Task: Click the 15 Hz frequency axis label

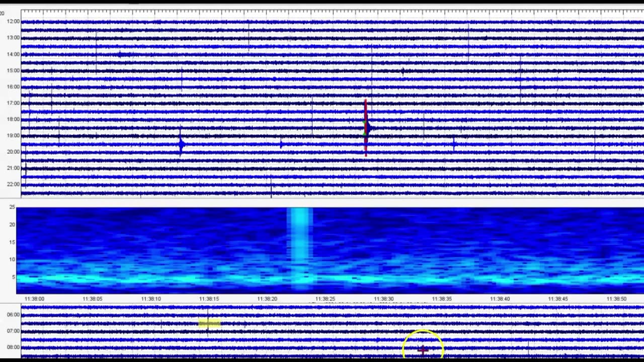Action: [12, 242]
